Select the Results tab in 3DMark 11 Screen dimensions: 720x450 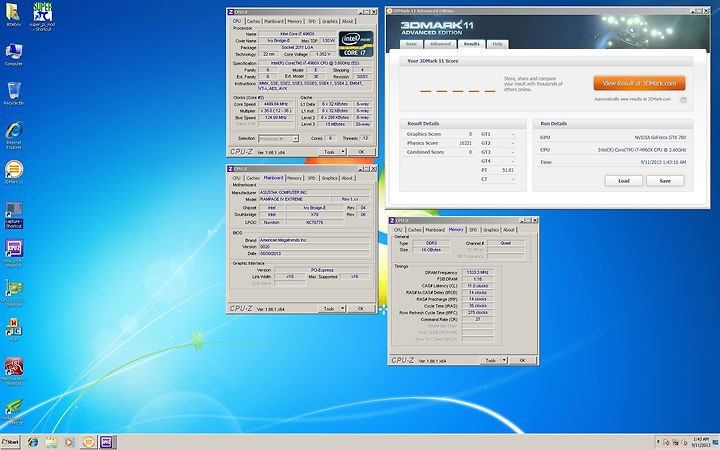471,44
